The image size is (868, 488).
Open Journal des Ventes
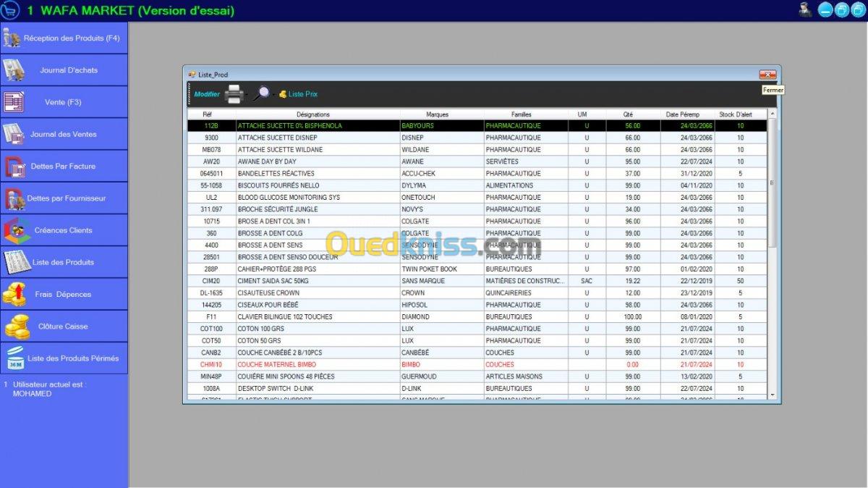(x=64, y=135)
